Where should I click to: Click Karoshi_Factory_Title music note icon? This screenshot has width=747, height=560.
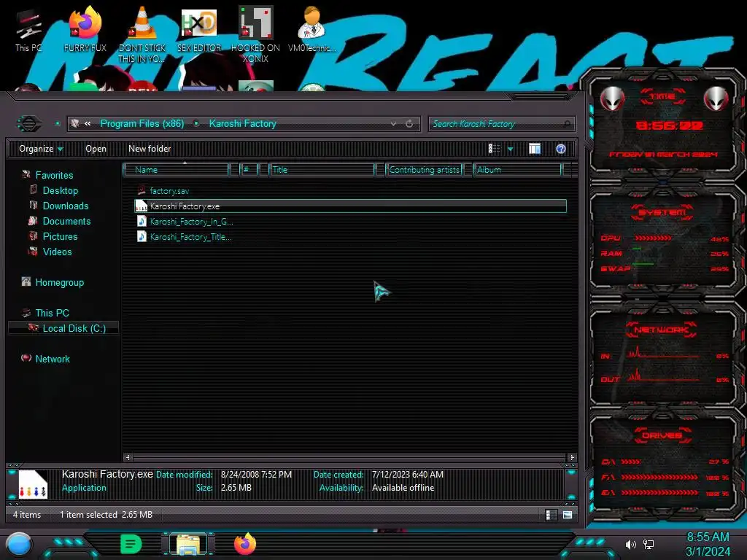point(142,237)
